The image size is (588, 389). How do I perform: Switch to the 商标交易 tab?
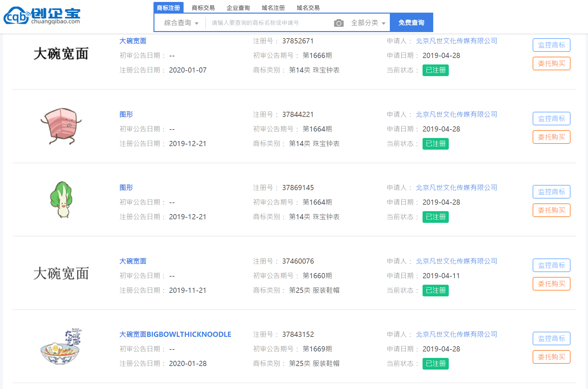tap(203, 8)
